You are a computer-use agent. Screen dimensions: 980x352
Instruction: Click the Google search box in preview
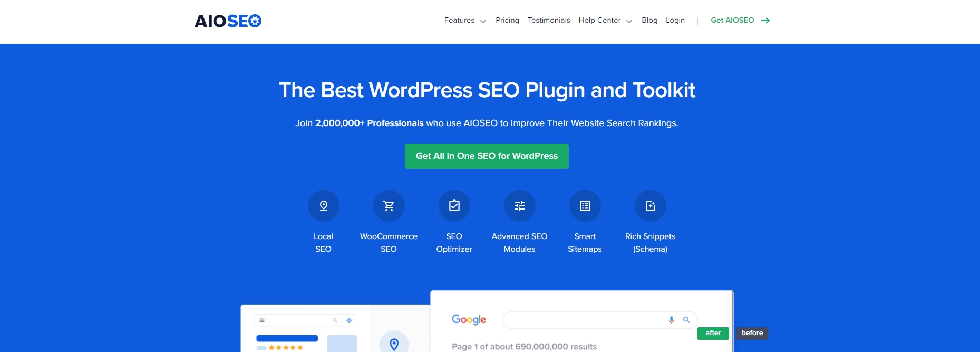(600, 320)
